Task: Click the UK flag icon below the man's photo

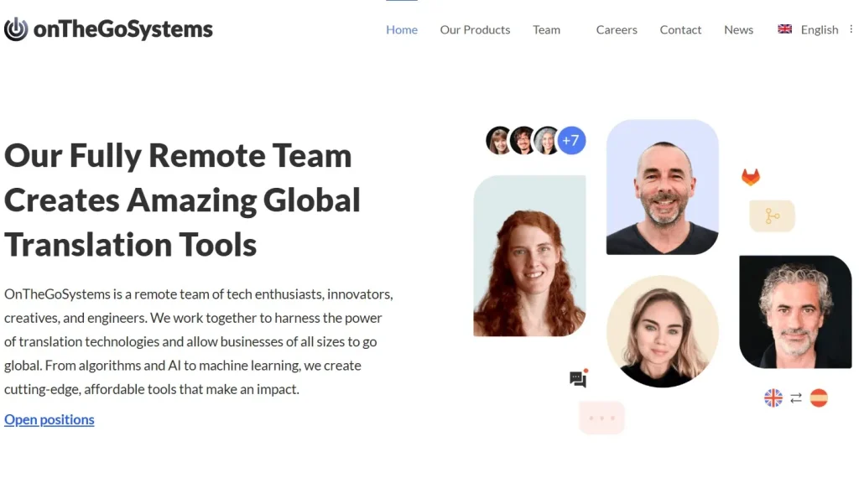Action: click(772, 398)
